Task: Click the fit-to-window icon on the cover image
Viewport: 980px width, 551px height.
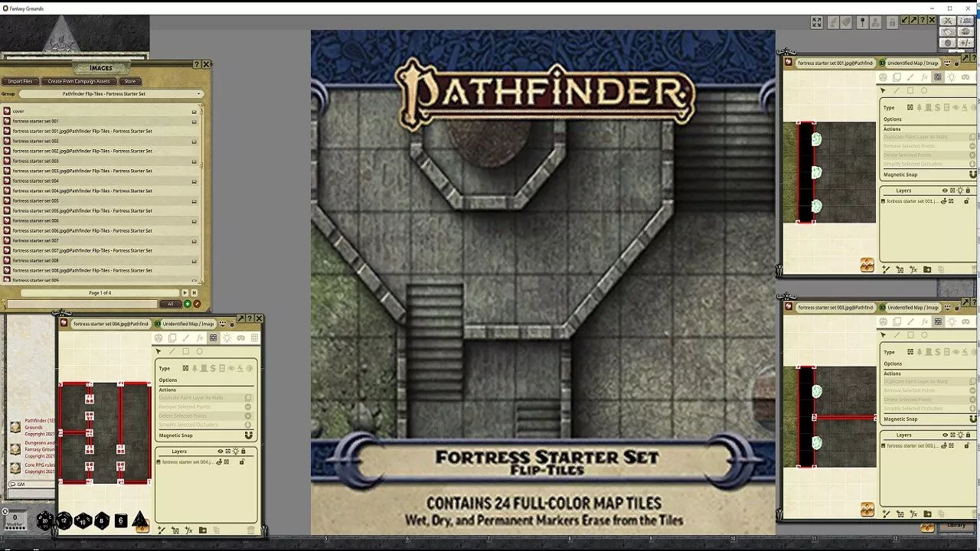Action: (817, 23)
